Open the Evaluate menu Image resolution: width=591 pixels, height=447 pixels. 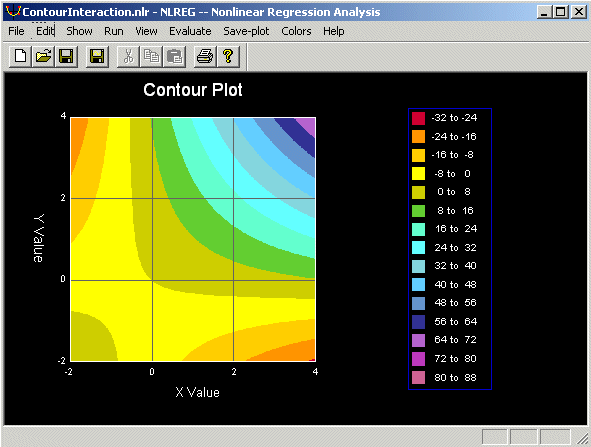pos(190,31)
